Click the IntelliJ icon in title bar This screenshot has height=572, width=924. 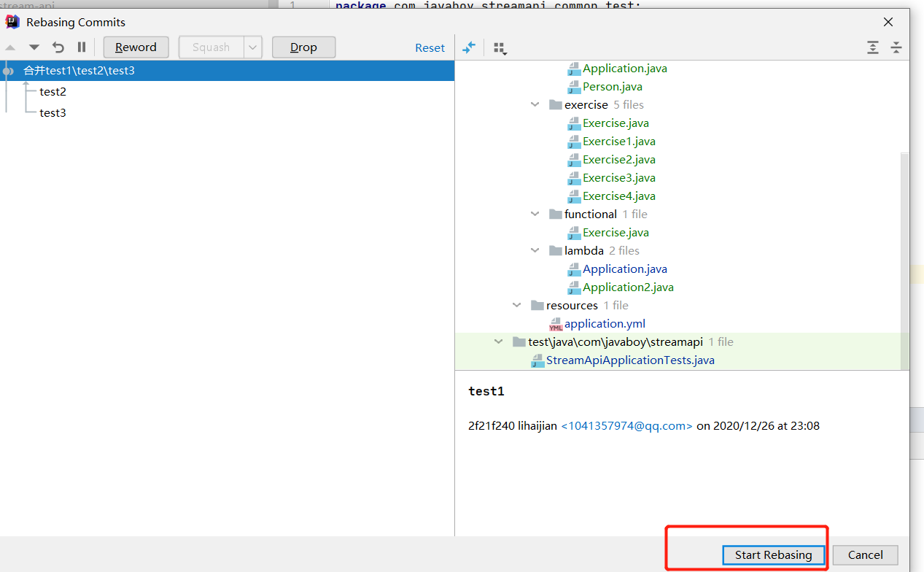pyautogui.click(x=12, y=22)
